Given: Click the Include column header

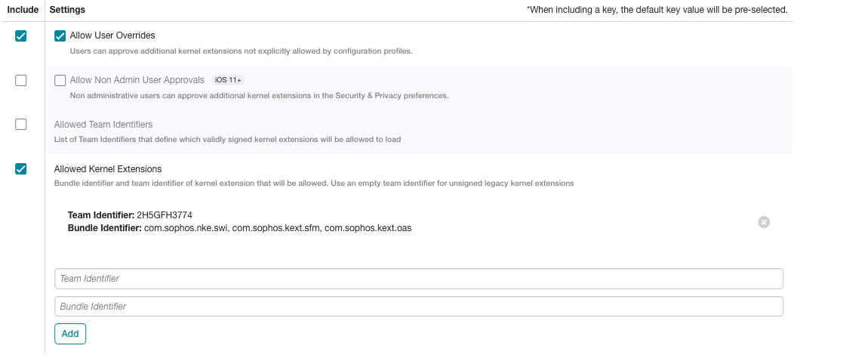Looking at the screenshot, I should pyautogui.click(x=23, y=10).
